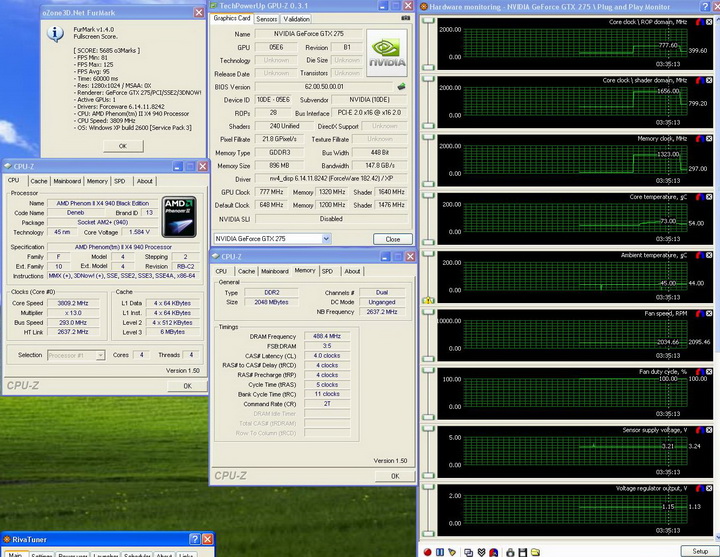Click the NVIDIA logo in GPU-Z

(x=387, y=53)
